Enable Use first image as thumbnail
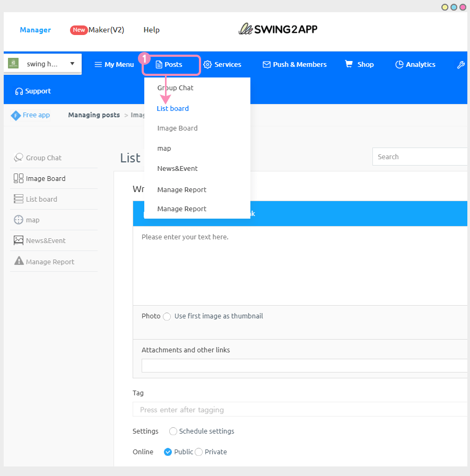The height and width of the screenshot is (476, 470). [167, 316]
